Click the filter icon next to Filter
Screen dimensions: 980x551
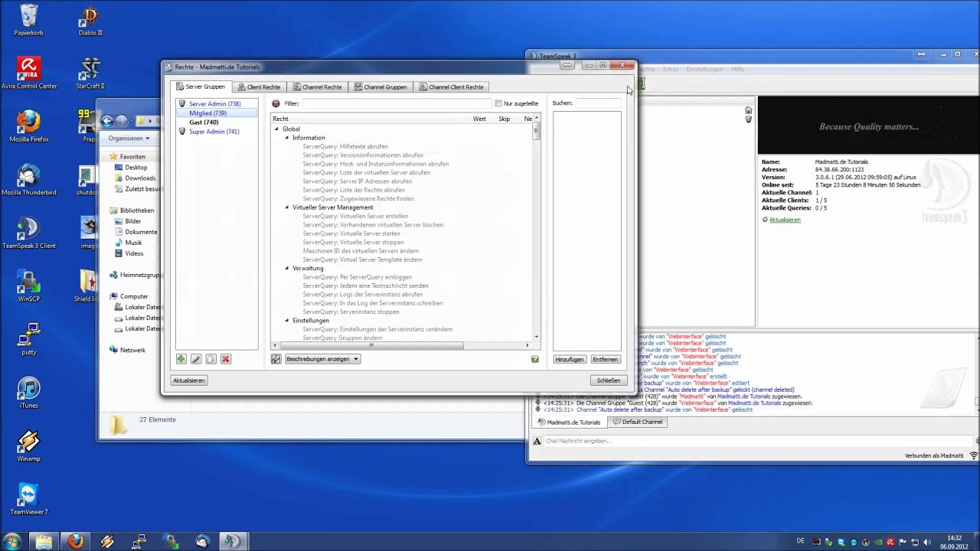click(276, 103)
